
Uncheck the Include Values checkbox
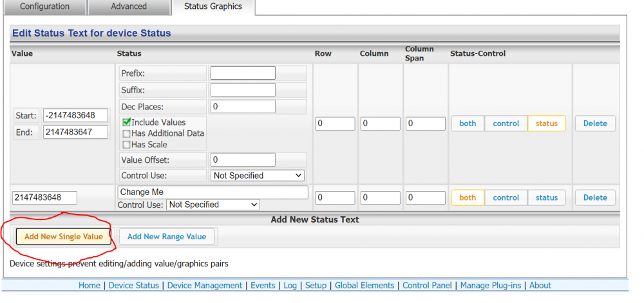127,122
